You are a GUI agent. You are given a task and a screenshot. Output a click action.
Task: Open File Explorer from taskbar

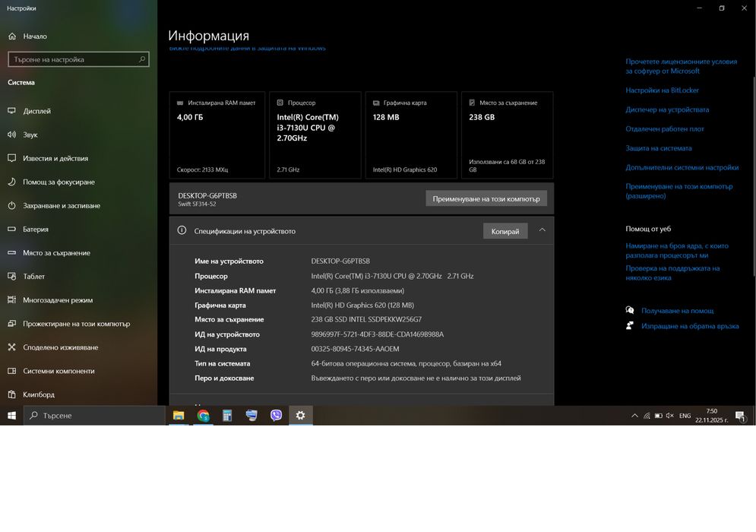pyautogui.click(x=179, y=415)
